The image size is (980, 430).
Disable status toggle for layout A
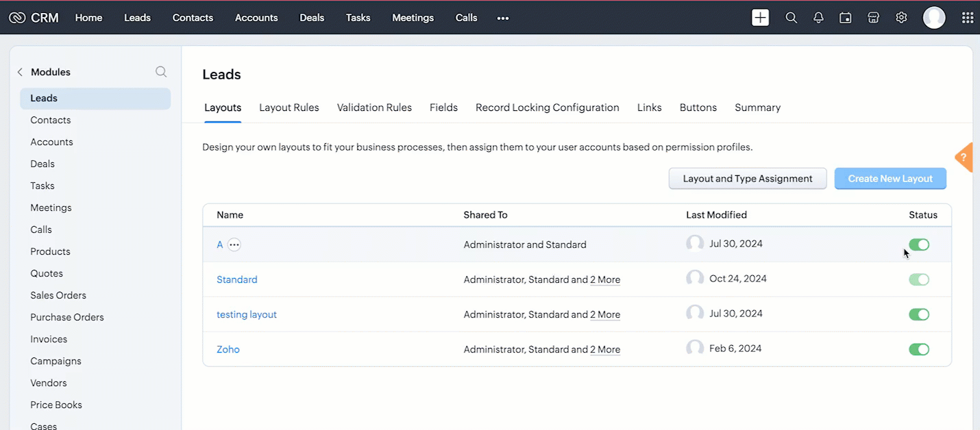tap(918, 244)
